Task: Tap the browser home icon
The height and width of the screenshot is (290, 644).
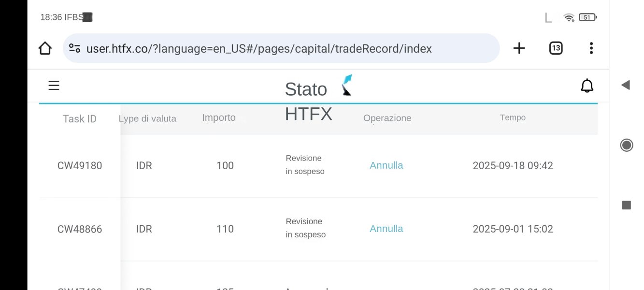Action: pos(45,48)
